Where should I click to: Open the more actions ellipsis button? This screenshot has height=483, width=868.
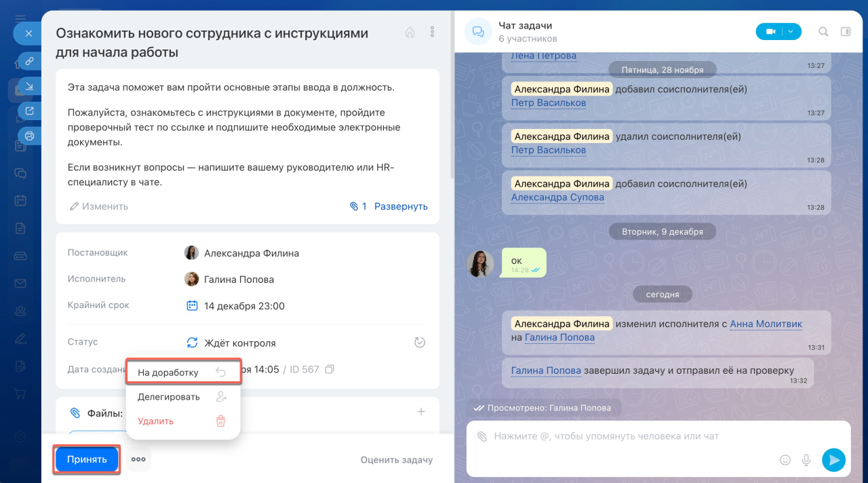(x=138, y=459)
